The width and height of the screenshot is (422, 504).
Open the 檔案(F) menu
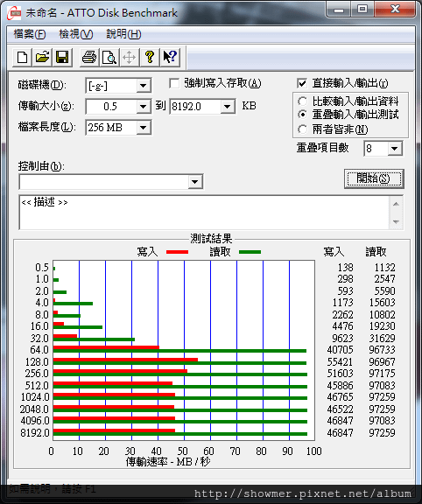[x=30, y=34]
